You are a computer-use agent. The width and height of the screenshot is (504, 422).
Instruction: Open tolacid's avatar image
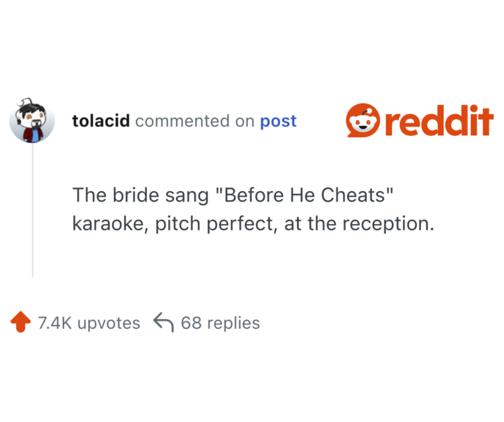pyautogui.click(x=32, y=120)
